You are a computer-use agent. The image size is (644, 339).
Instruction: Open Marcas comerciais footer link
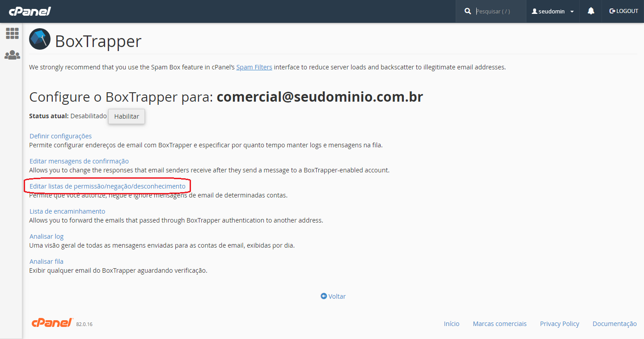click(500, 324)
